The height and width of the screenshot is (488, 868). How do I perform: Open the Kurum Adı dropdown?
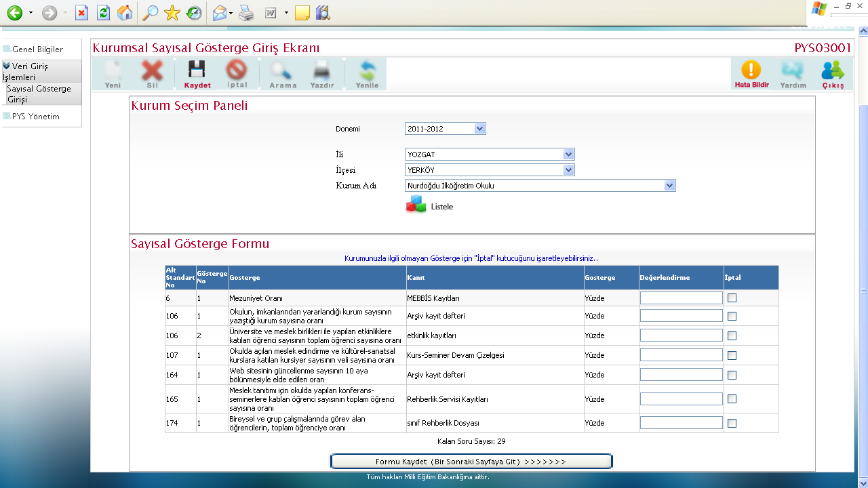(x=540, y=186)
